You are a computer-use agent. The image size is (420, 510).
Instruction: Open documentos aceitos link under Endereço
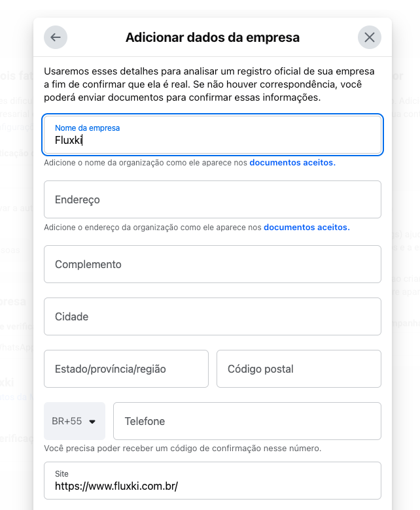[x=306, y=228]
